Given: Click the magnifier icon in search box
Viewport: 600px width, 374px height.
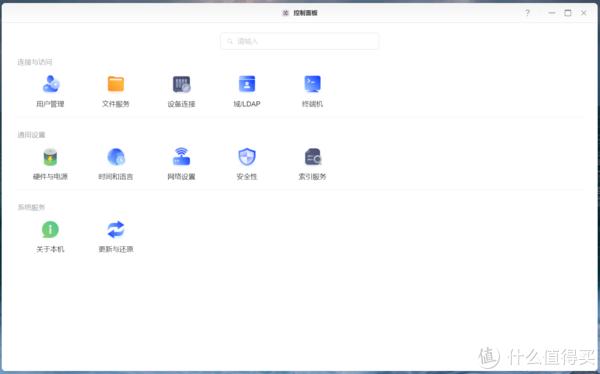Looking at the screenshot, I should click(x=230, y=41).
